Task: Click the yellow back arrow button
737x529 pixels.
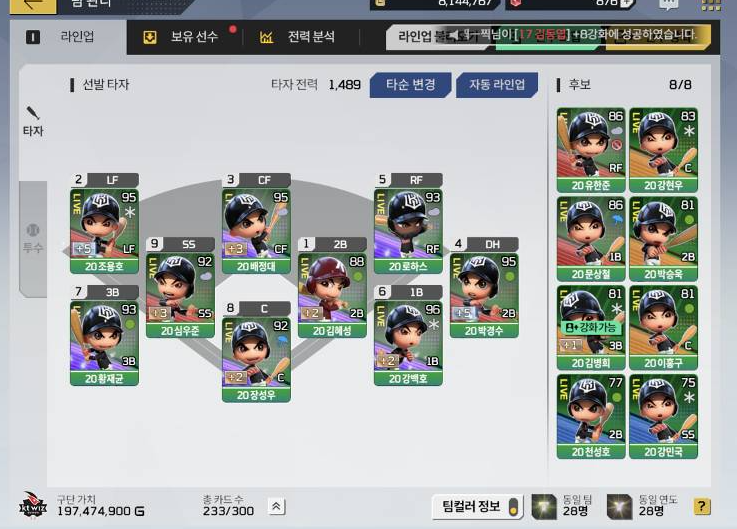Action: 32,6
